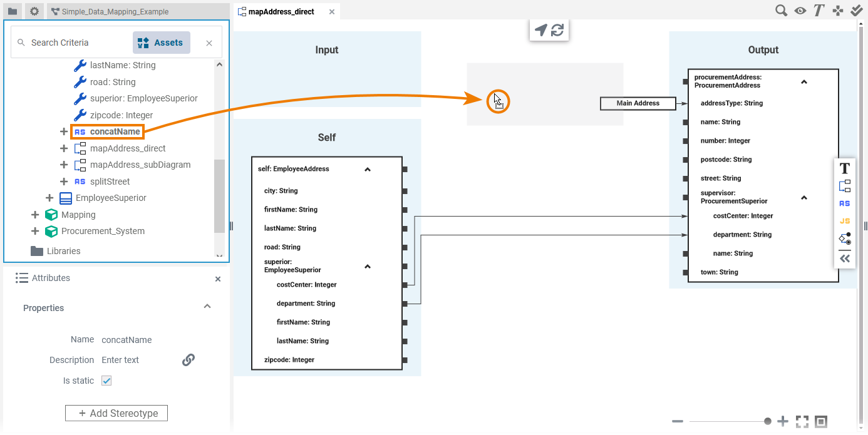Click the Add Stereotype button
The height and width of the screenshot is (435, 868).
pos(116,413)
